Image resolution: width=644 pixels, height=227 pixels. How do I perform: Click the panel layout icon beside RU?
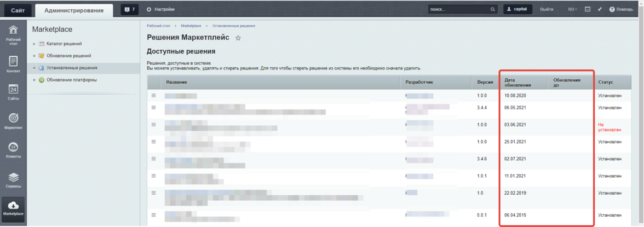(588, 9)
